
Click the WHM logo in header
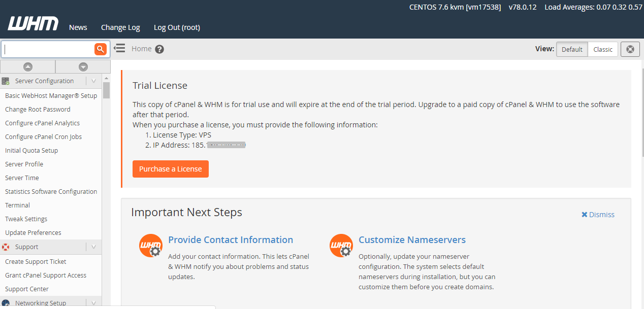(33, 23)
